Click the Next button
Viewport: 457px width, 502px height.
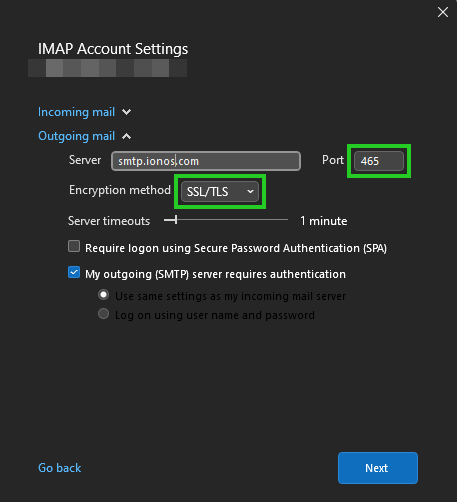[x=378, y=468]
